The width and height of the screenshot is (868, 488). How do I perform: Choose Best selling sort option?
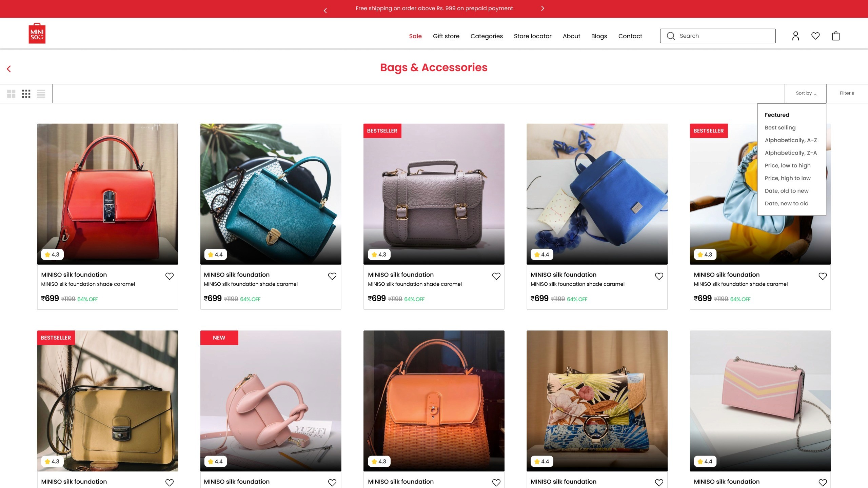click(780, 127)
